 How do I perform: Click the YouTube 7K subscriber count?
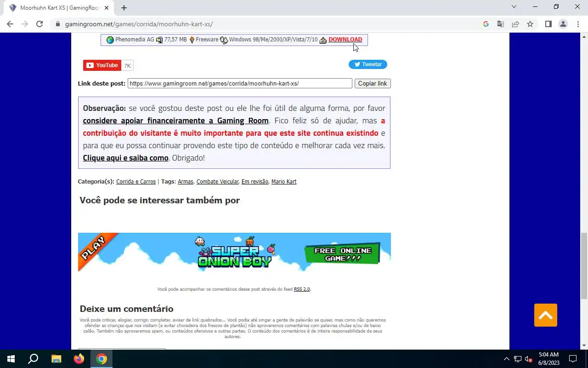(128, 65)
